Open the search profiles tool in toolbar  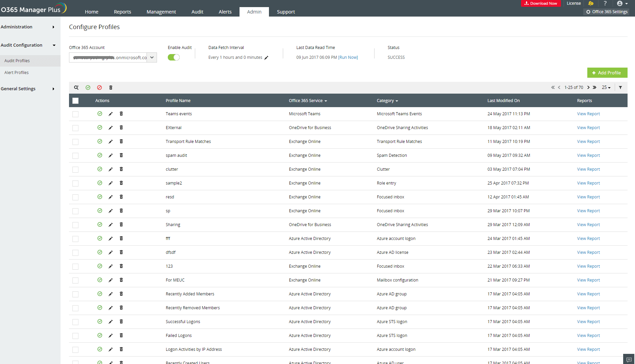(x=76, y=88)
